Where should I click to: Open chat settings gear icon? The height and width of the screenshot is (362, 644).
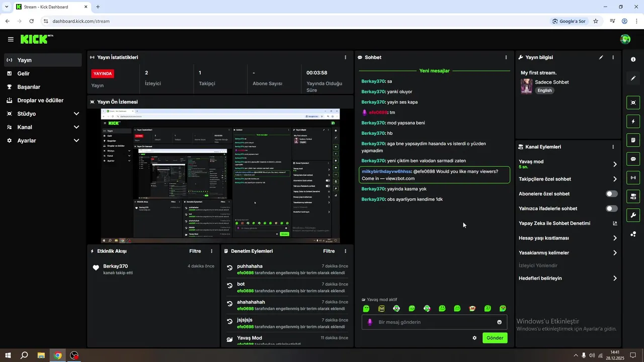(x=474, y=338)
